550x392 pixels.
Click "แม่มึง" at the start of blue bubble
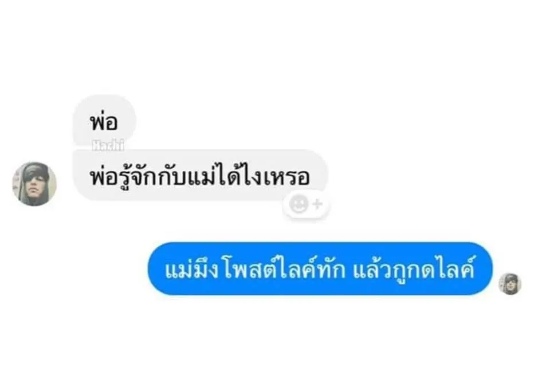(x=192, y=270)
